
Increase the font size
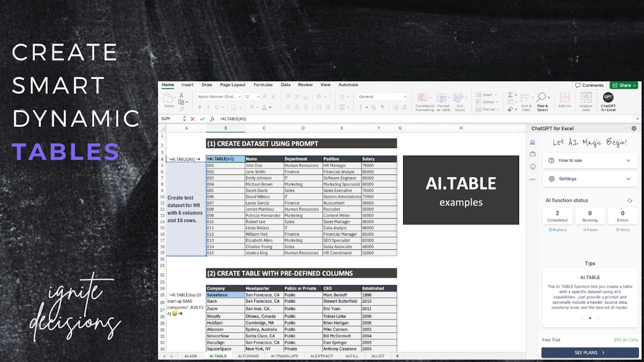tap(266, 97)
